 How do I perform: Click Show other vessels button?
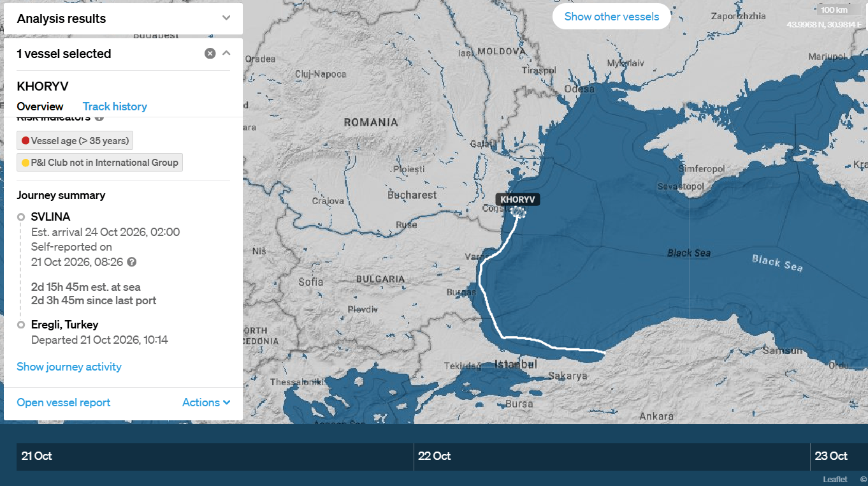tap(612, 17)
